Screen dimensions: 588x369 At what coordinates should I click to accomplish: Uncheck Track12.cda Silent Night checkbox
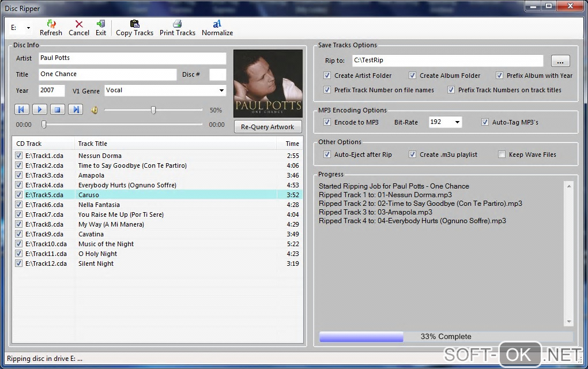(18, 263)
